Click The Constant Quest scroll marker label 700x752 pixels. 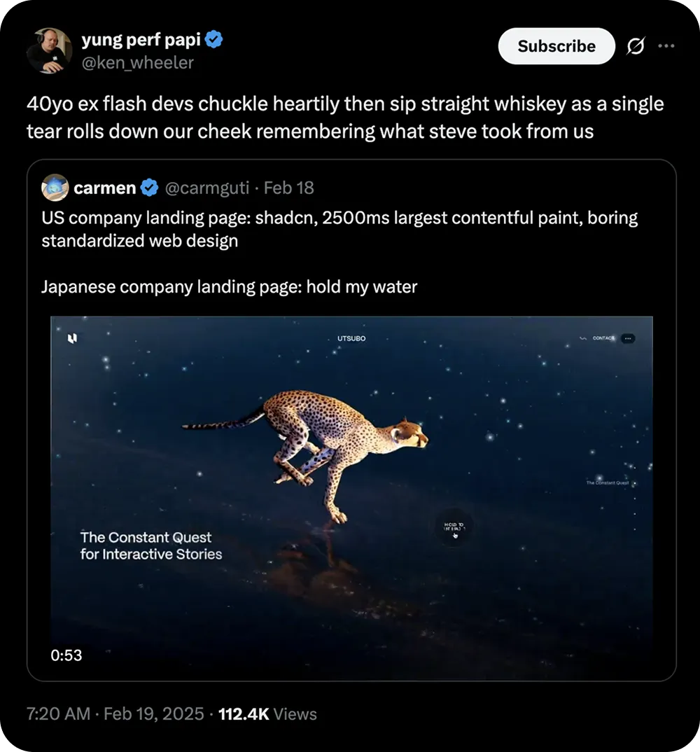point(607,483)
